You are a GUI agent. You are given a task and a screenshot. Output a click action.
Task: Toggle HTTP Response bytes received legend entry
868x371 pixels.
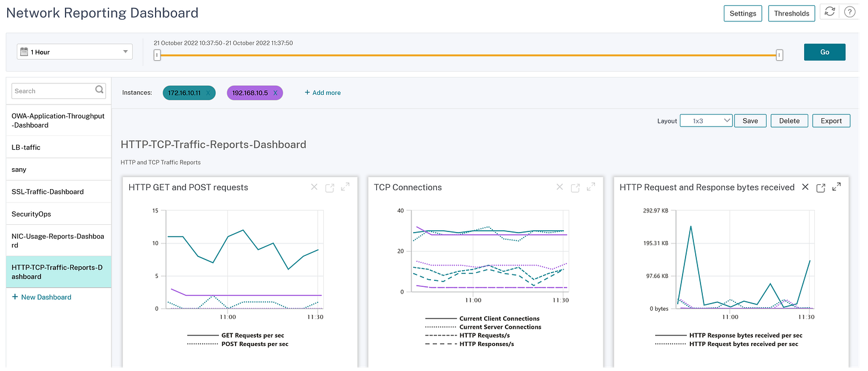728,335
